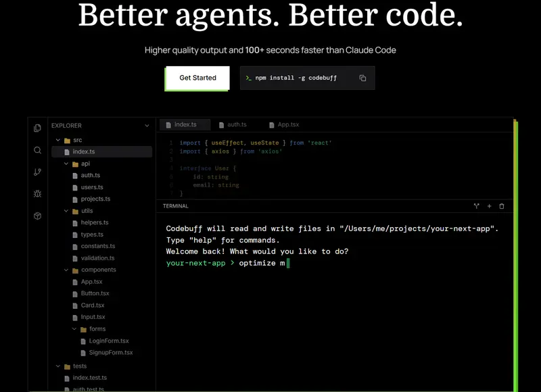The image size is (541, 392).
Task: Open the Debug bug icon in sidebar
Action: coord(38,194)
